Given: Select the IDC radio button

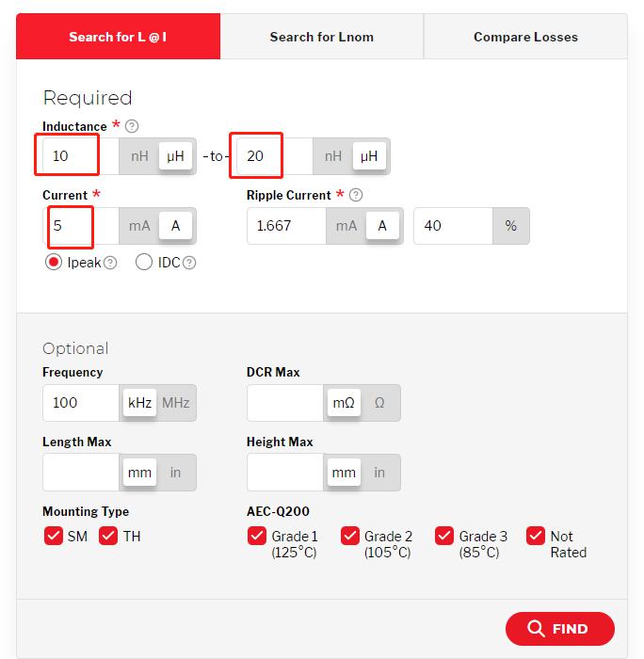Looking at the screenshot, I should click(x=144, y=263).
